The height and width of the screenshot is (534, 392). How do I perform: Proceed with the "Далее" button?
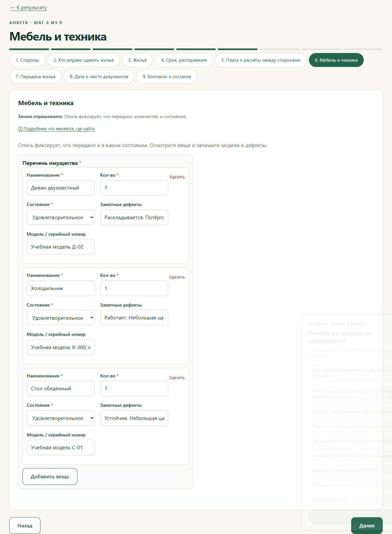click(367, 526)
